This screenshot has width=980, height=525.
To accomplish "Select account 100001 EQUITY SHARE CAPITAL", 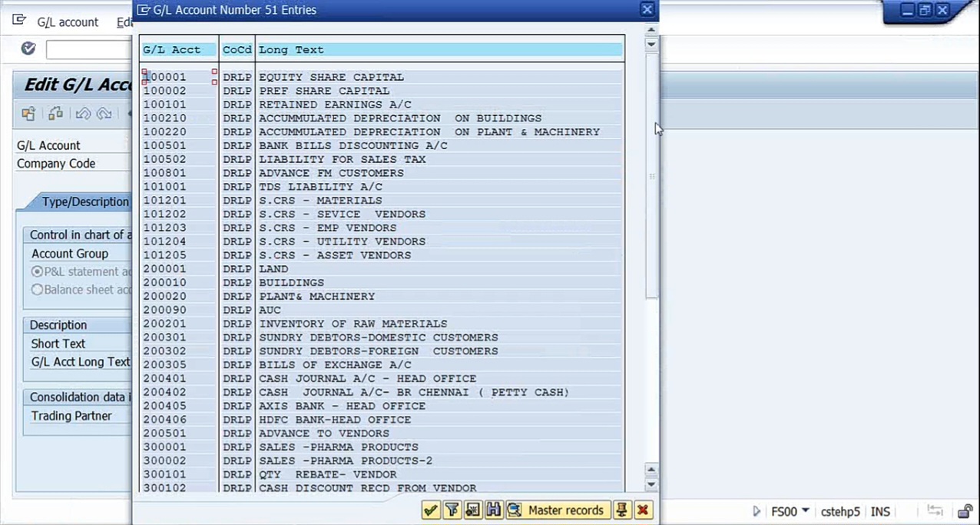I will 382,77.
